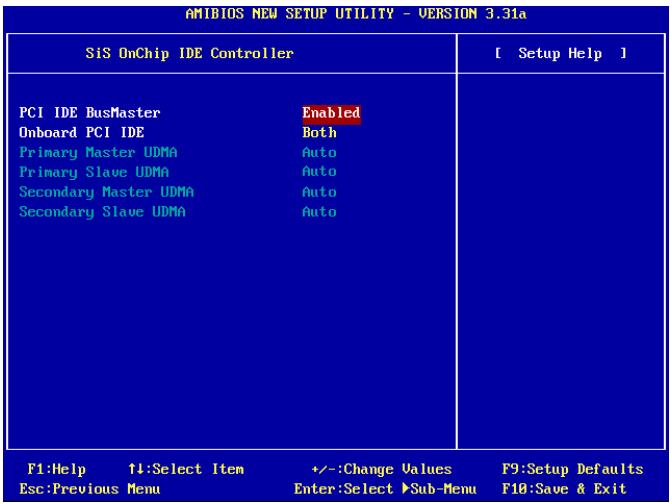670x503 pixels.
Task: Open the Auto value for Primary Master UDMA
Action: pyautogui.click(x=319, y=153)
